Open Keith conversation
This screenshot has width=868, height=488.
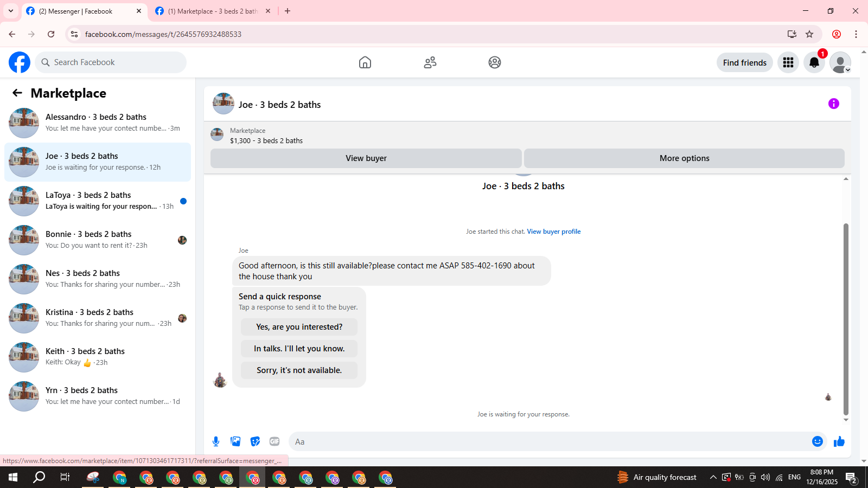(x=98, y=357)
